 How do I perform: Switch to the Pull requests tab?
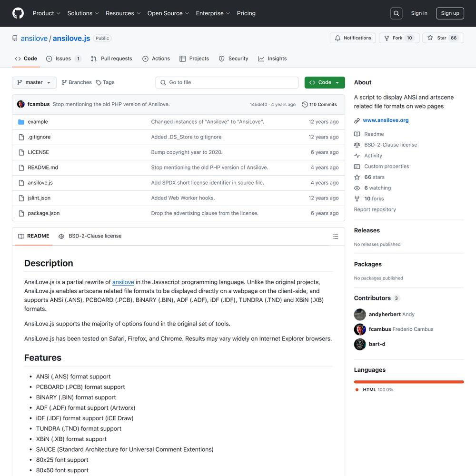(111, 59)
